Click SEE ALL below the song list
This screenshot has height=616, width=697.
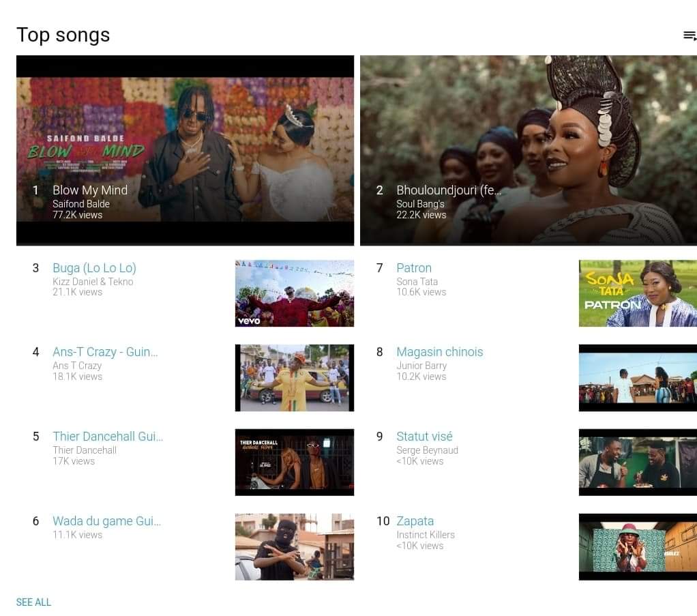click(x=34, y=602)
